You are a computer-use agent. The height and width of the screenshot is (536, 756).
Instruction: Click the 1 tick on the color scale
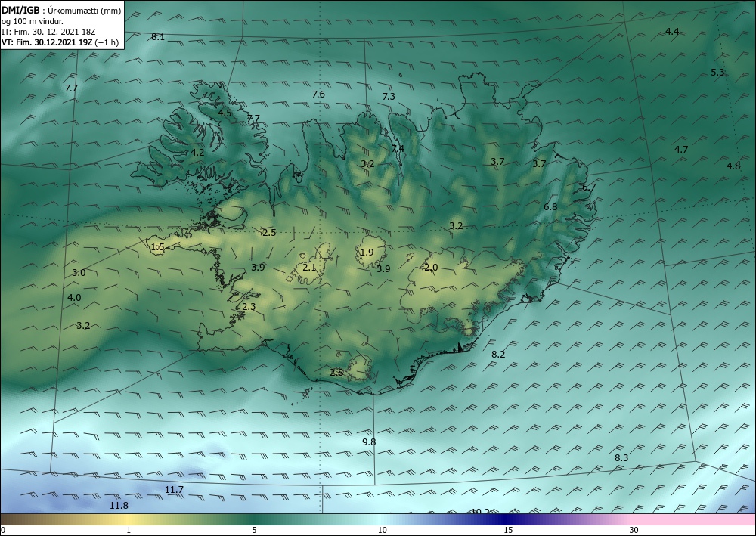click(x=129, y=531)
